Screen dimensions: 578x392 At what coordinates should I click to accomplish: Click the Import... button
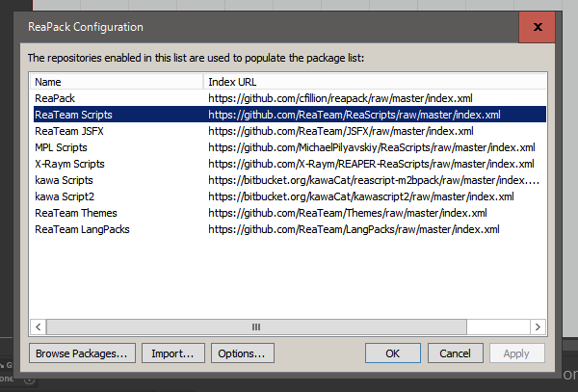pos(172,353)
